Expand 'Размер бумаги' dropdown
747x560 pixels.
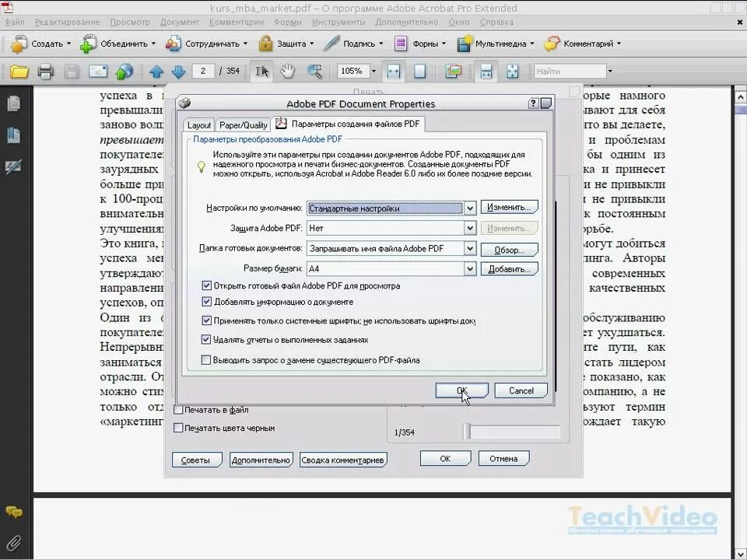click(x=470, y=268)
